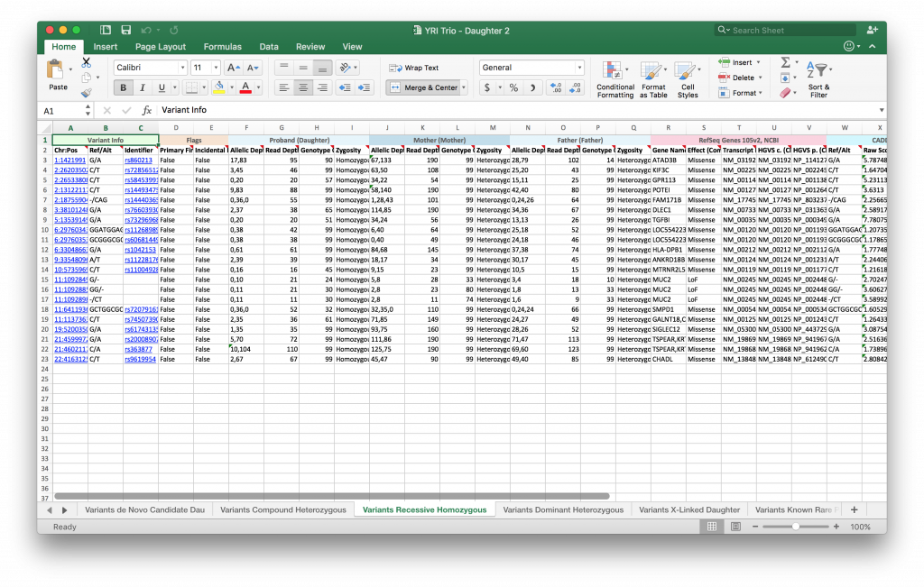924x587 pixels.
Task: Align text left
Action: [284, 87]
